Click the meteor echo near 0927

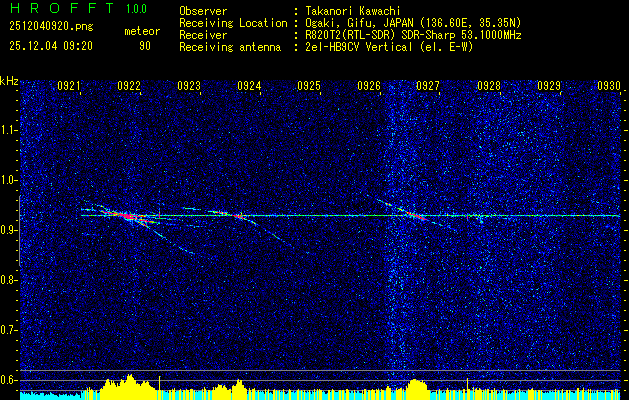pyautogui.click(x=415, y=215)
